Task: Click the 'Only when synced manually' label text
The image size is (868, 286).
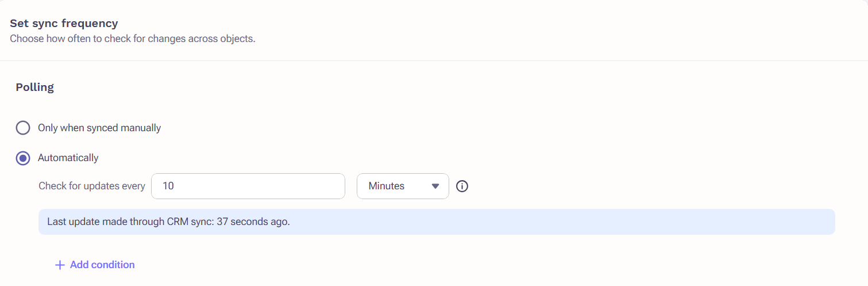Action: (x=99, y=128)
